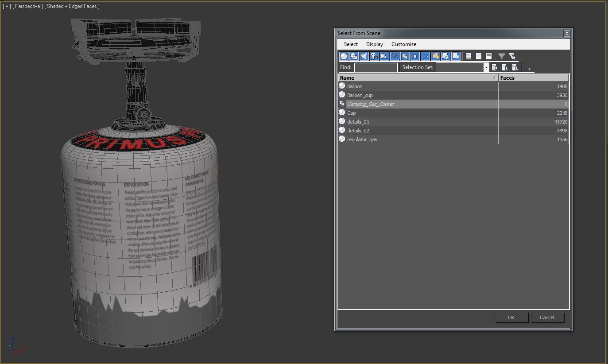Open the Shaded + Edged Faces menu
The width and height of the screenshot is (608, 364).
72,6
